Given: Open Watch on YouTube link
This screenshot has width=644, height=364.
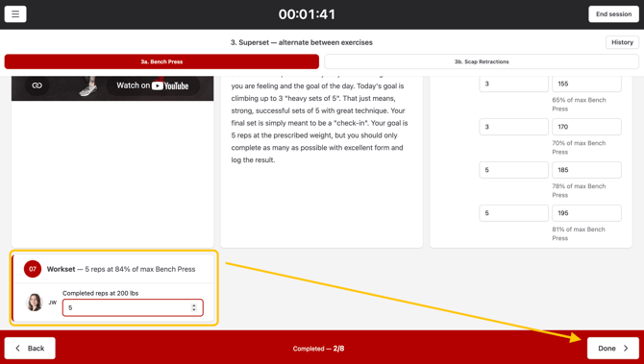Looking at the screenshot, I should click(153, 85).
